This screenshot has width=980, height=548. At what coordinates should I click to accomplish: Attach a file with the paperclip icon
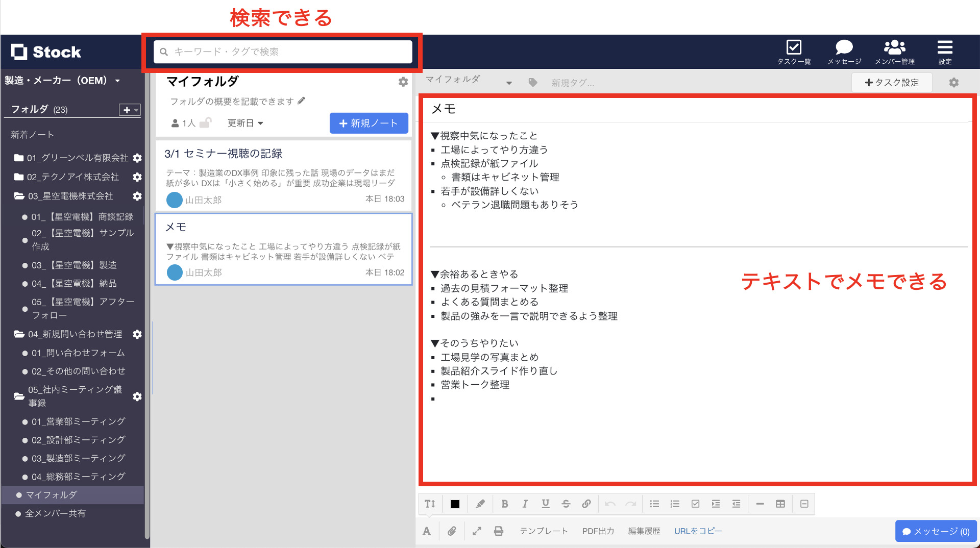(x=451, y=531)
